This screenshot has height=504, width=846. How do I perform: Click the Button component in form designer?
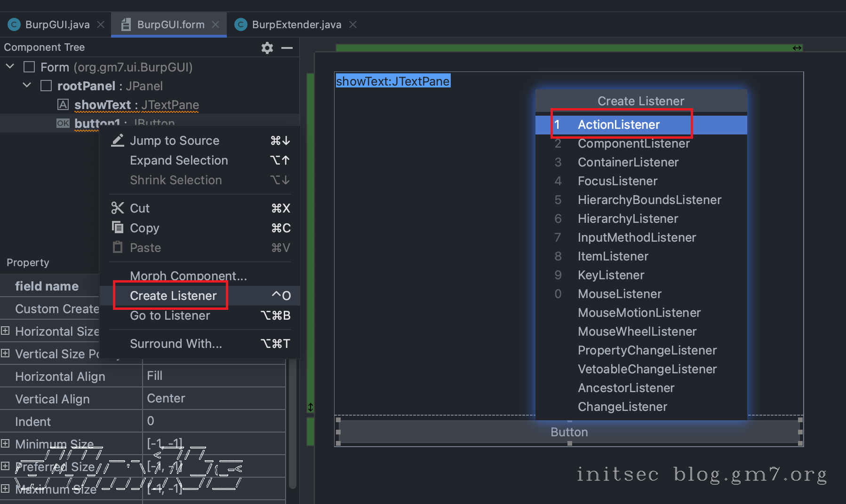(569, 432)
